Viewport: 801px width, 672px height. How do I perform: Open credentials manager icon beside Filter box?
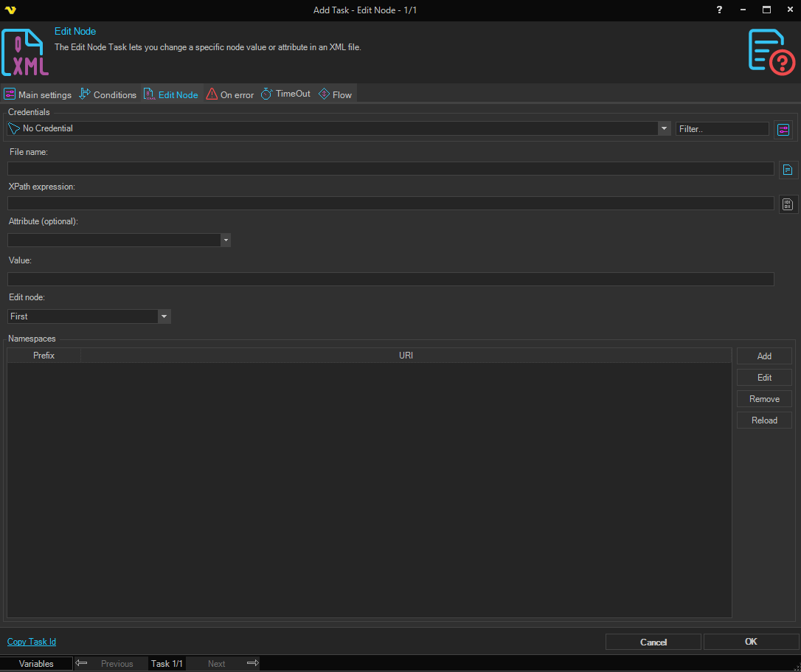click(x=783, y=129)
